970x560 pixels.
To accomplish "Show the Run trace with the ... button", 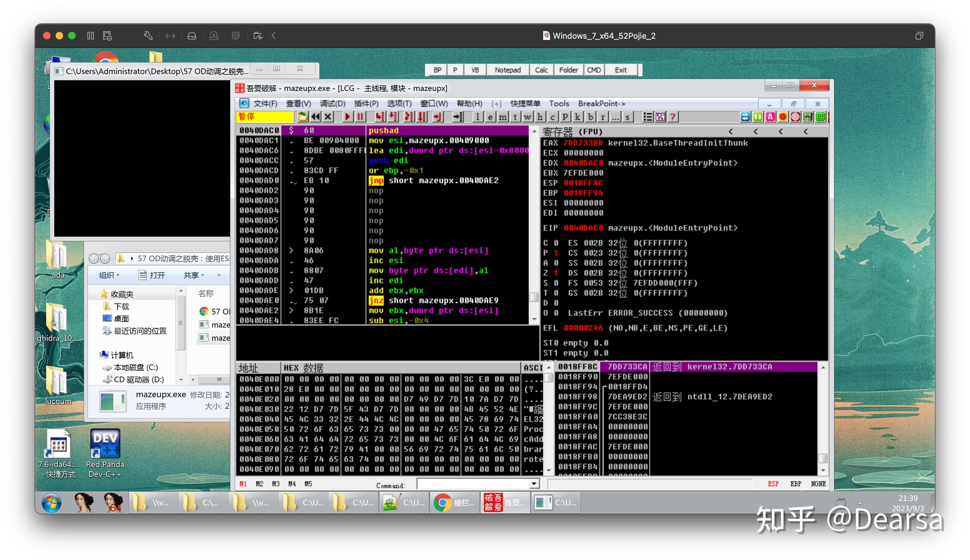I will tap(615, 117).
